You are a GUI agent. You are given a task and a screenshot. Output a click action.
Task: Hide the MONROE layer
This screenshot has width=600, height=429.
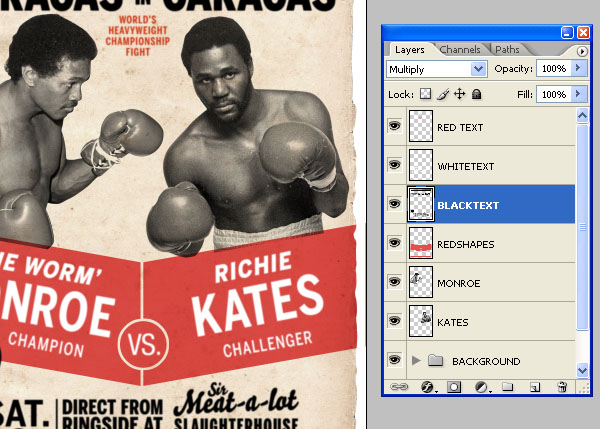pyautogui.click(x=395, y=283)
